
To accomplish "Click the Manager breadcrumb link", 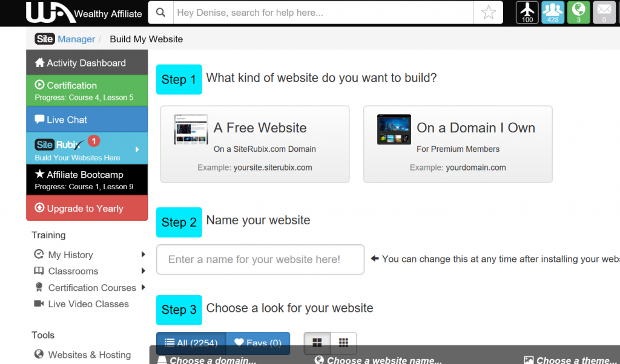I will coord(76,39).
